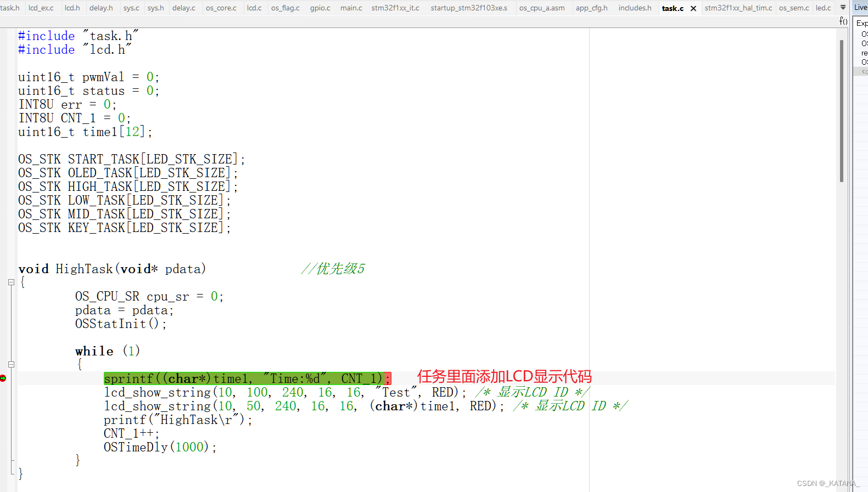
Task: Click the INT8U err = 0 line
Action: tap(67, 104)
